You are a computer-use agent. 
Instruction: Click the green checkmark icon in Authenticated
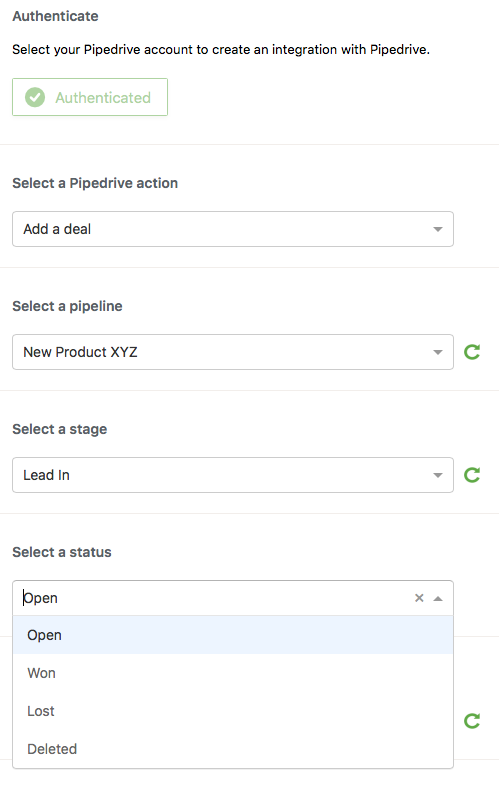click(x=35, y=97)
